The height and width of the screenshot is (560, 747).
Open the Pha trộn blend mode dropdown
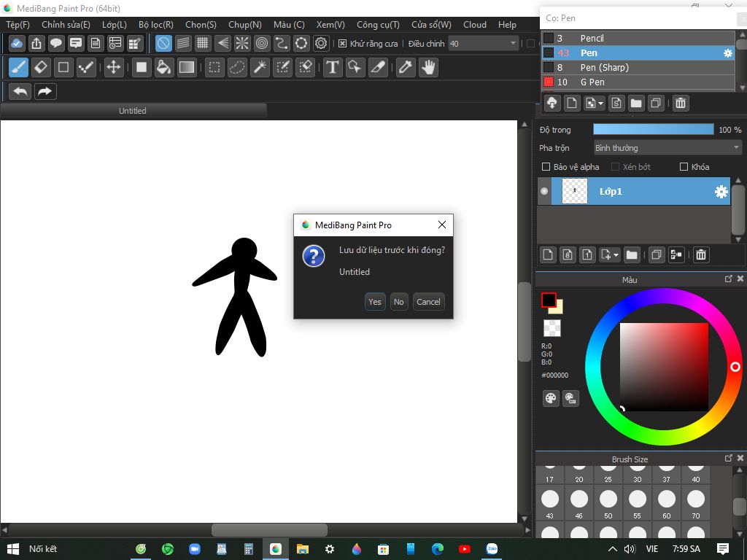pyautogui.click(x=667, y=148)
